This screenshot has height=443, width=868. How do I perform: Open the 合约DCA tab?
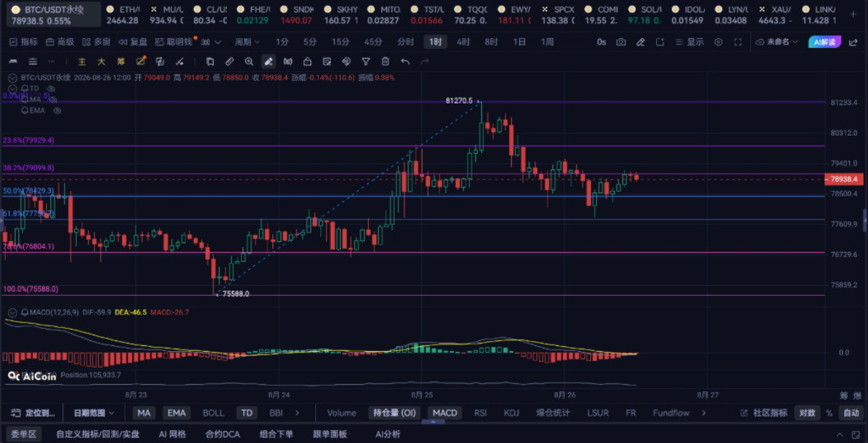tap(223, 434)
